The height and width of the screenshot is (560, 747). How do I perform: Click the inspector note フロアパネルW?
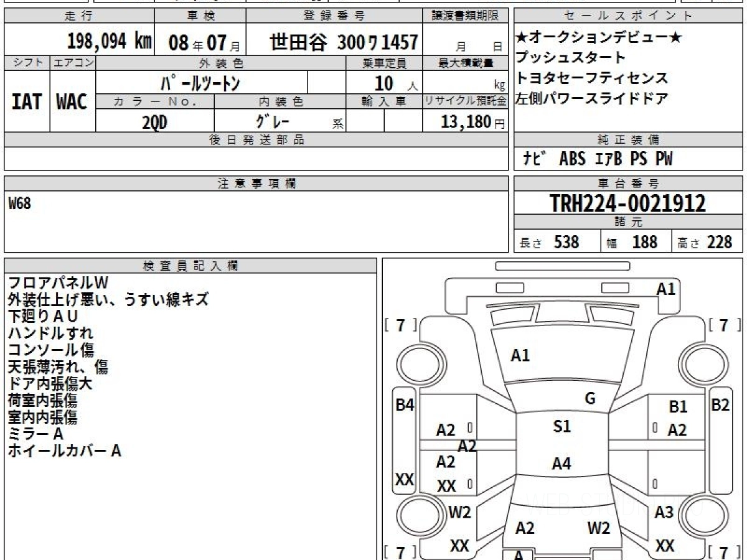pyautogui.click(x=59, y=282)
